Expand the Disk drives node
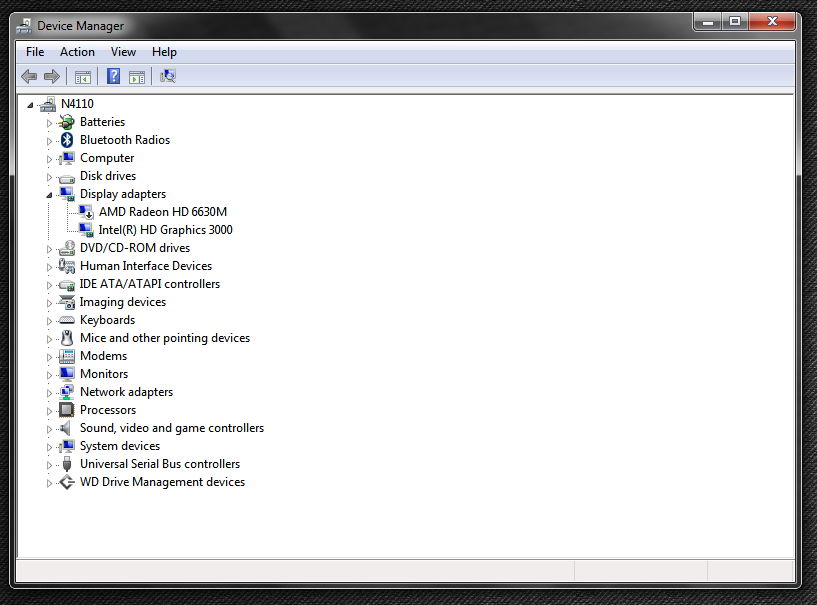 coord(49,177)
